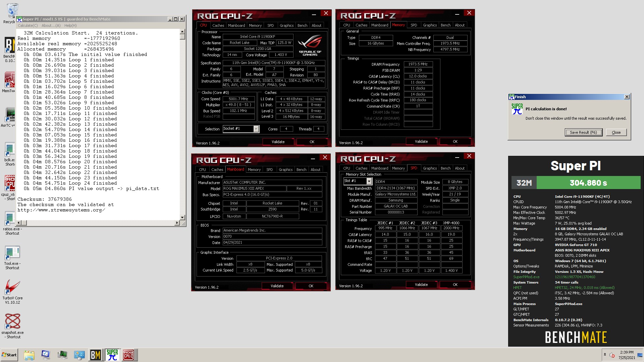Click Validate in CPU tab window

point(278,142)
